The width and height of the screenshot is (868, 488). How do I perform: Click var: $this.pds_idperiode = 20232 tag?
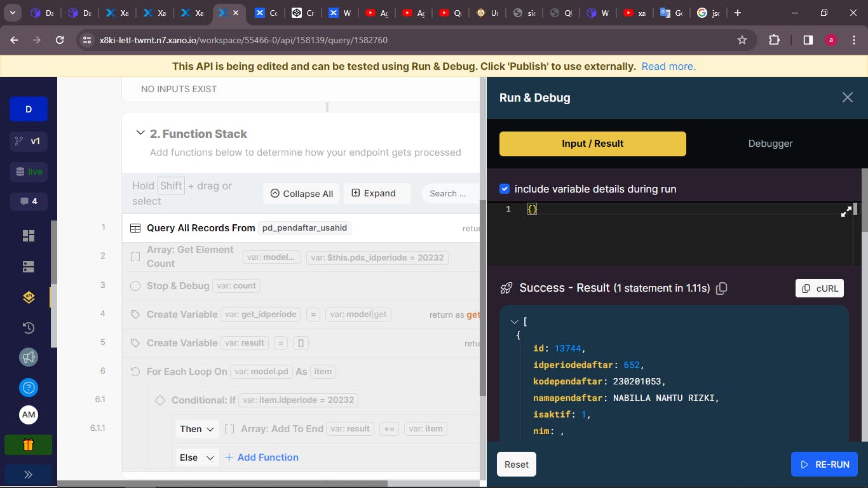[x=377, y=257]
